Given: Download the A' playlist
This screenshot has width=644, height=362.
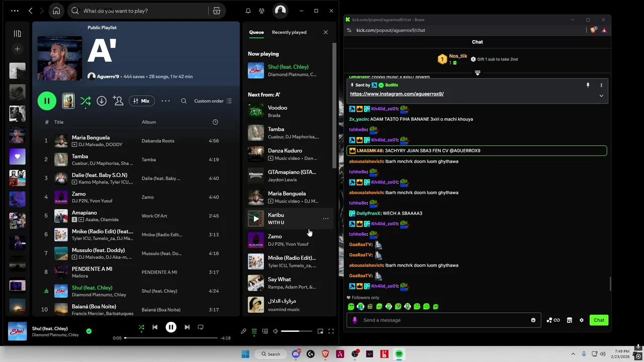Looking at the screenshot, I should coord(102,101).
